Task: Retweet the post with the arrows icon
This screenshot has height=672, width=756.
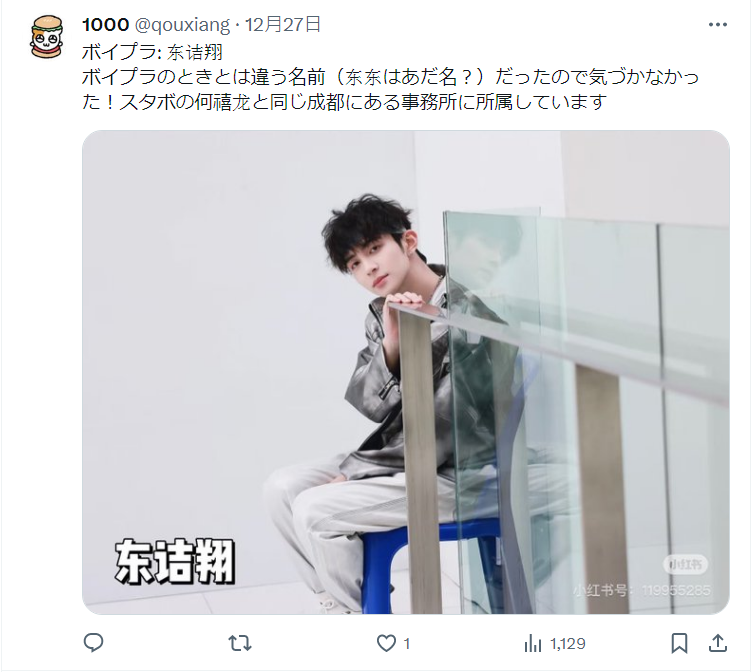Action: 240,643
